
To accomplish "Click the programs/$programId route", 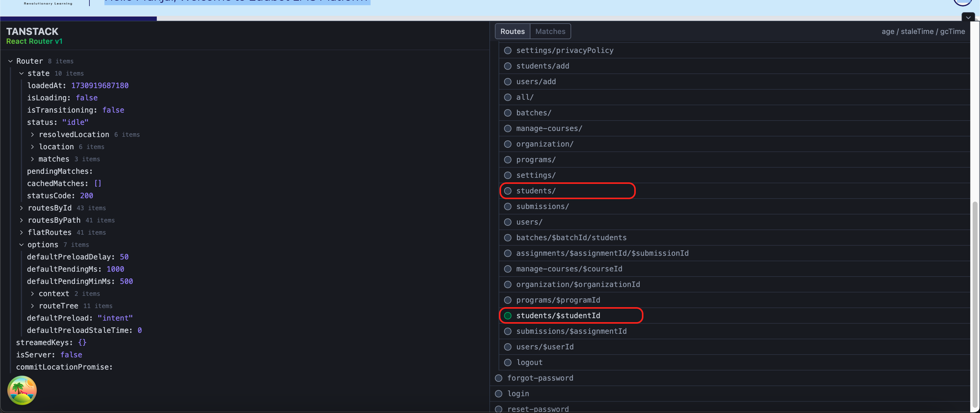I will point(734,300).
